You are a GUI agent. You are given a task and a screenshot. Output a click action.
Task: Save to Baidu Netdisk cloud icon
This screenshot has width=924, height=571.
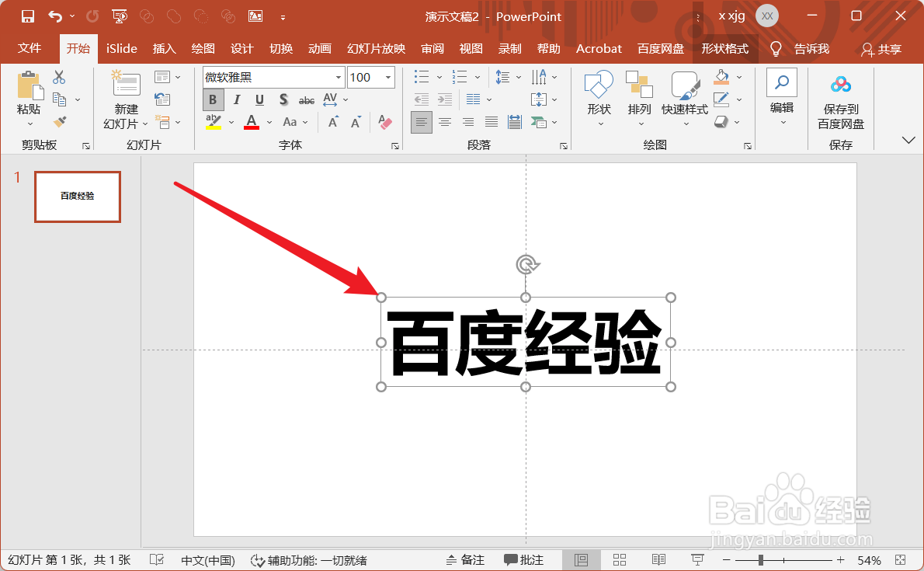tap(841, 85)
